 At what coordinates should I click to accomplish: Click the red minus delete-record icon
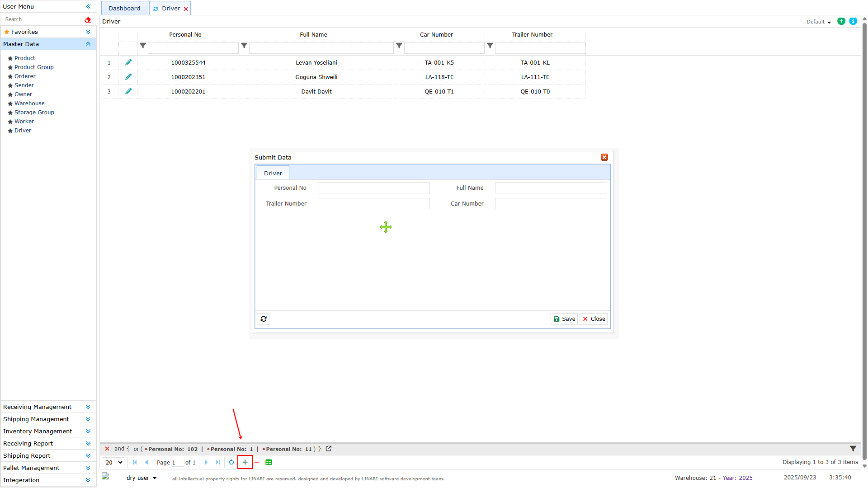tap(257, 462)
